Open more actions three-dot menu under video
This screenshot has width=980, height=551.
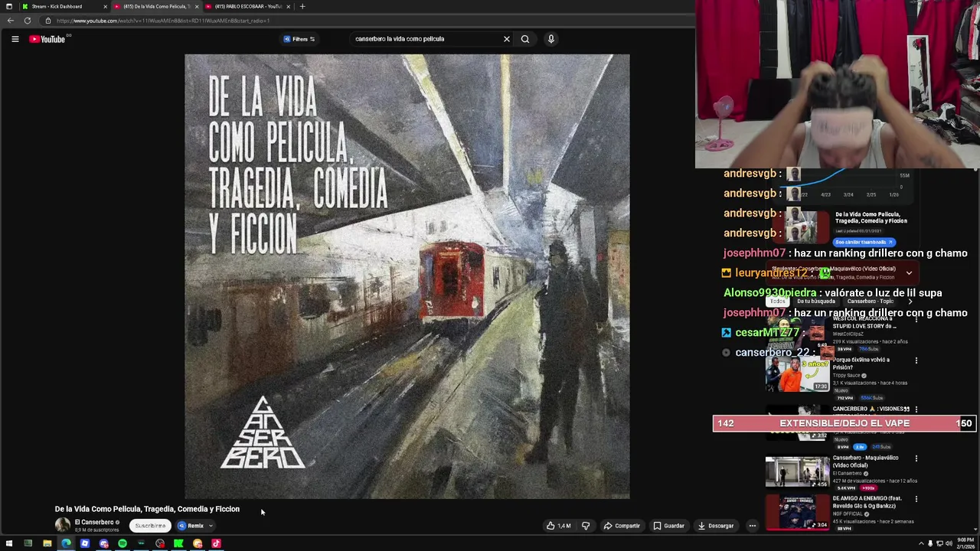(752, 526)
